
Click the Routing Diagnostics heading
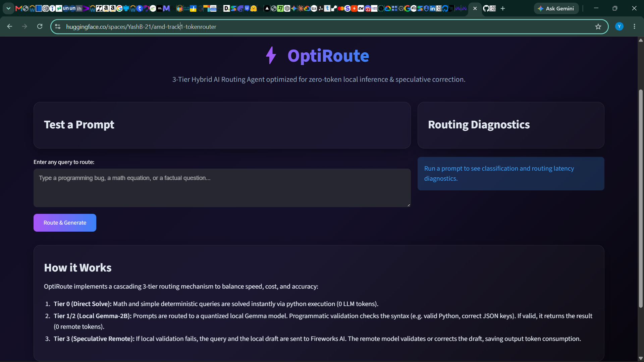click(x=479, y=125)
